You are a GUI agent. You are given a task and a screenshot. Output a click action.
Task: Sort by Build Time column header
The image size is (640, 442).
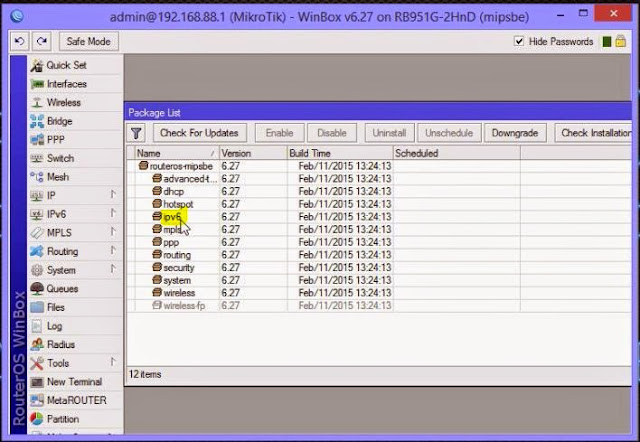point(340,153)
